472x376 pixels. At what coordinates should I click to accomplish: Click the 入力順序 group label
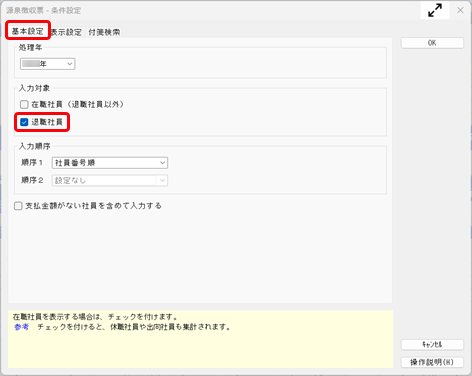point(34,146)
